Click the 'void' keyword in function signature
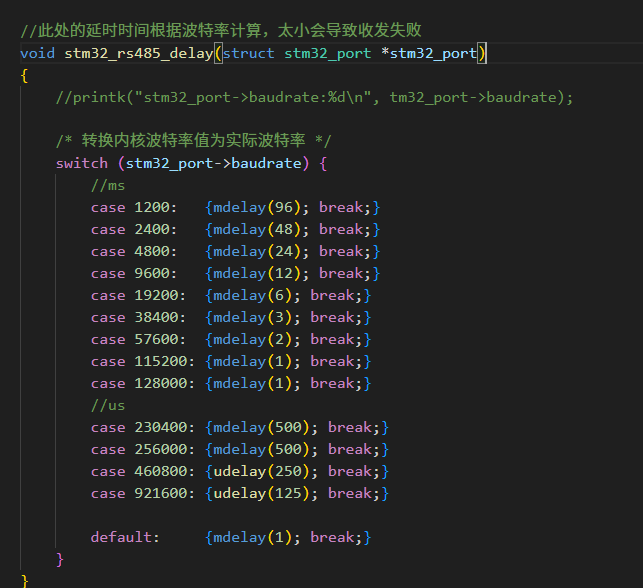The height and width of the screenshot is (588, 643). (x=37, y=53)
